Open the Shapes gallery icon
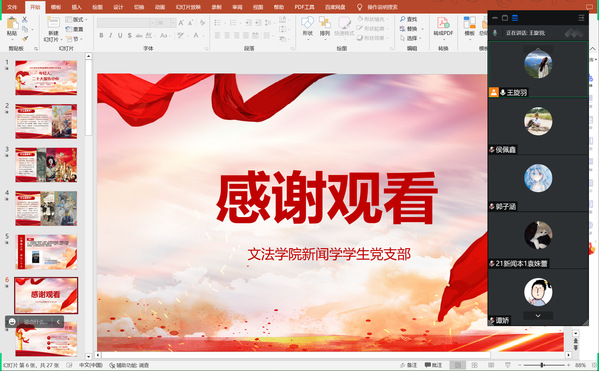The width and height of the screenshot is (599, 371). point(308,23)
